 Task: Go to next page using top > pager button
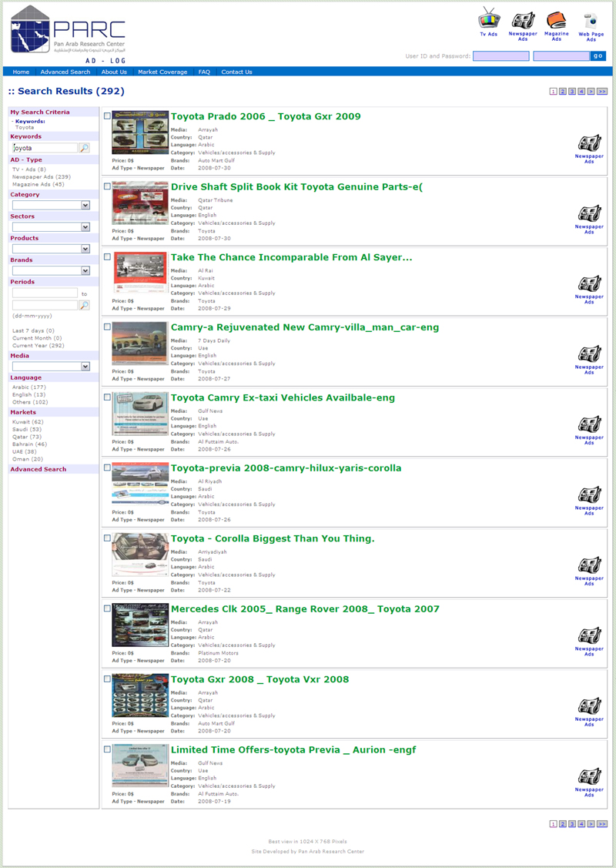click(591, 92)
